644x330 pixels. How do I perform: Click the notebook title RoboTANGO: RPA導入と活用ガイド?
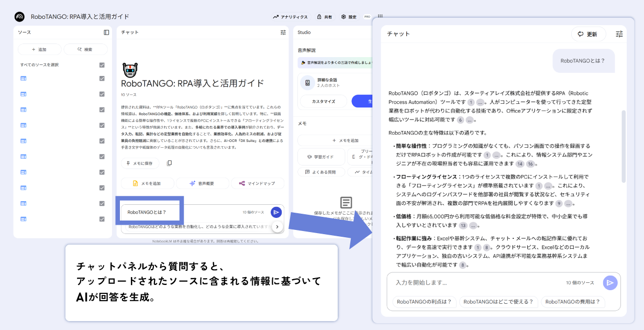click(193, 83)
